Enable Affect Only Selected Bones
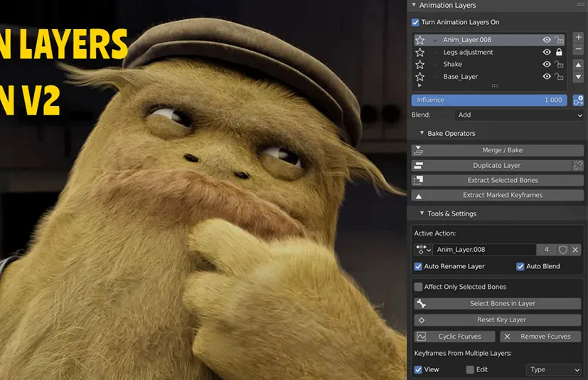 tap(419, 287)
